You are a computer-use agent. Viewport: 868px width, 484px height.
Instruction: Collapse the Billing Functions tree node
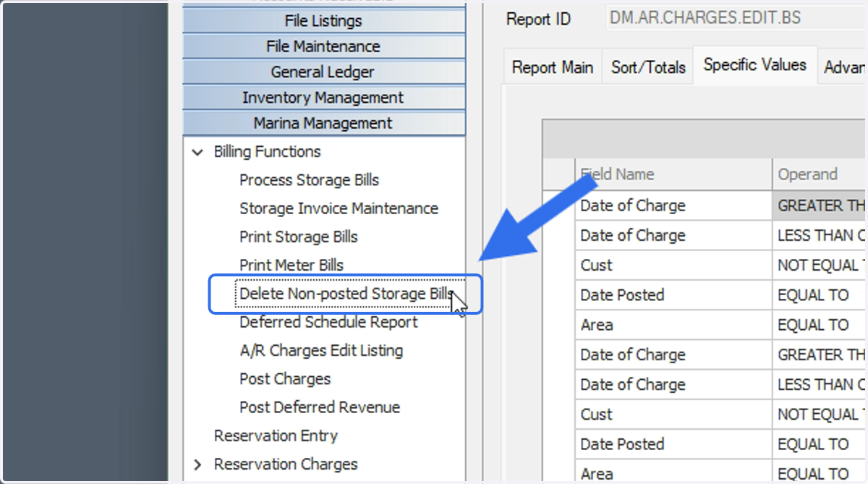coord(197,152)
